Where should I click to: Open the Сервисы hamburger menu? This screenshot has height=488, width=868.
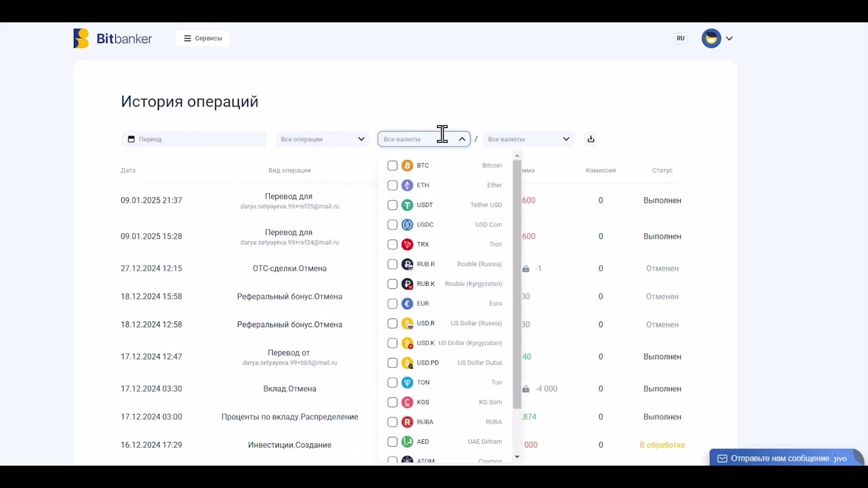[203, 39]
